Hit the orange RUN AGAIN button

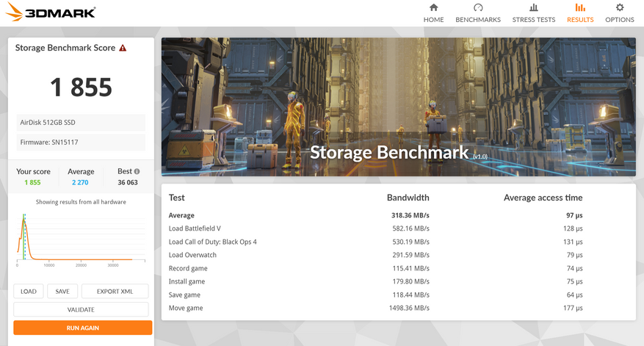[82, 328]
